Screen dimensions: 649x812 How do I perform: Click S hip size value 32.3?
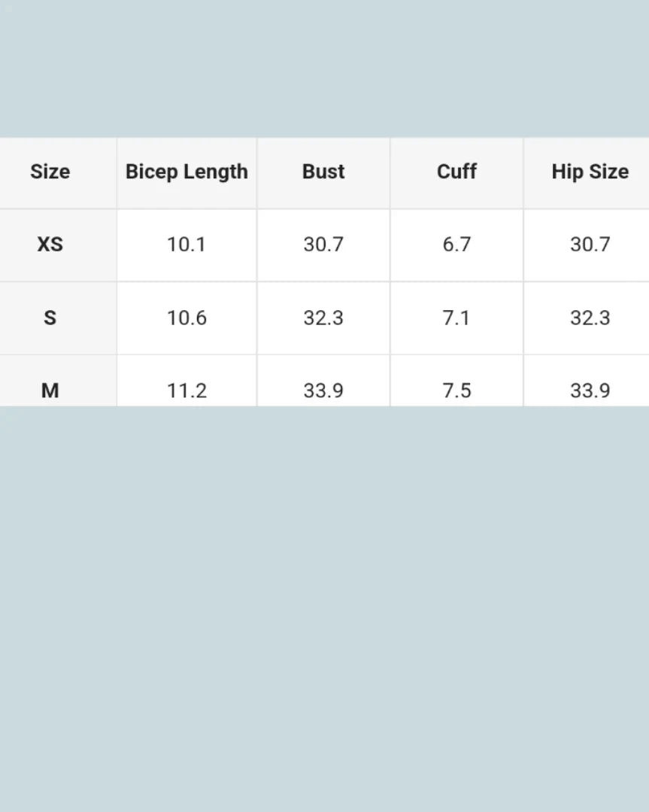pos(590,318)
